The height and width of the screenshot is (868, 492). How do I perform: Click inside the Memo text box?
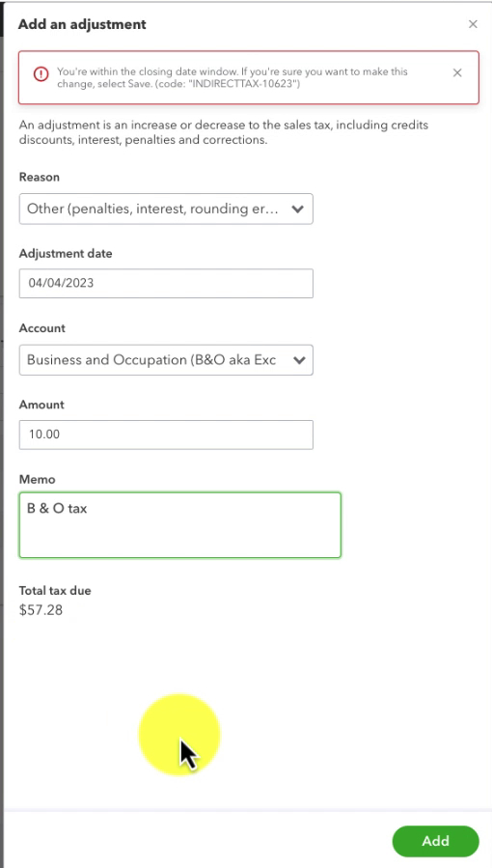(180, 525)
